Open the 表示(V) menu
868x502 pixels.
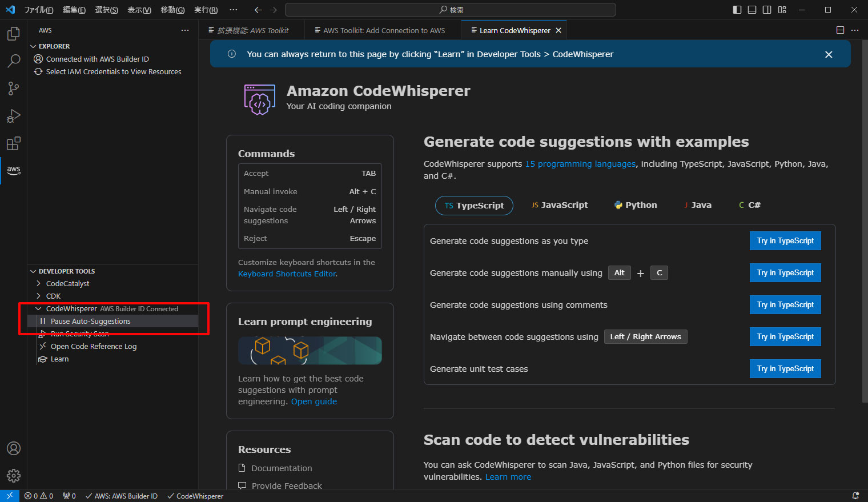point(139,10)
